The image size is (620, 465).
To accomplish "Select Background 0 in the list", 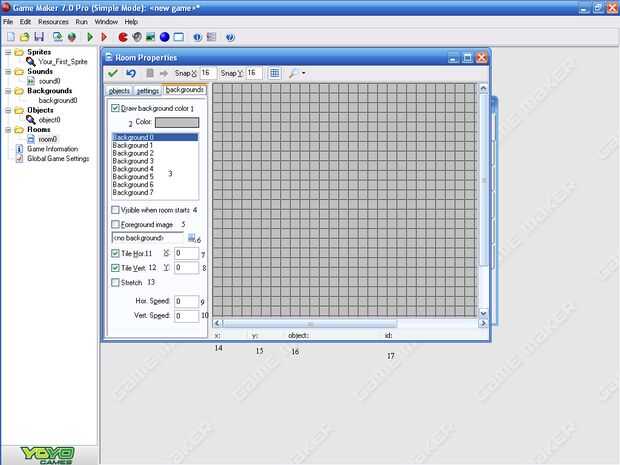I will point(155,137).
